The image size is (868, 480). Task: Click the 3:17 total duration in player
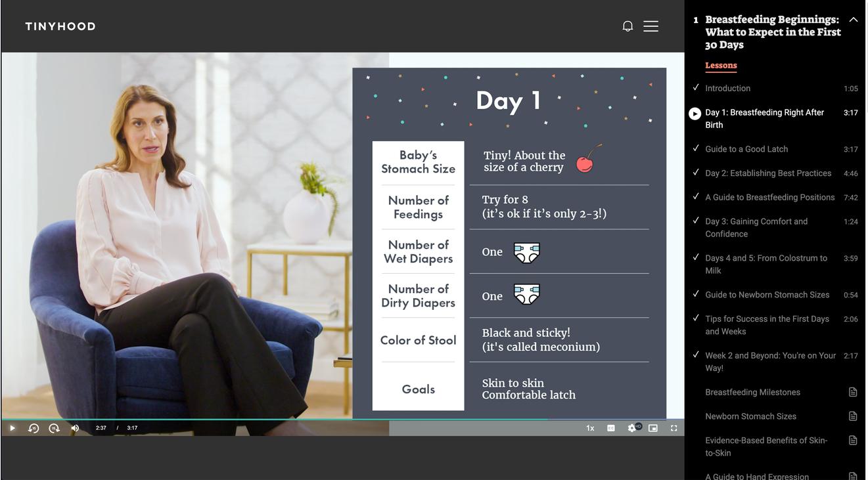pos(132,428)
